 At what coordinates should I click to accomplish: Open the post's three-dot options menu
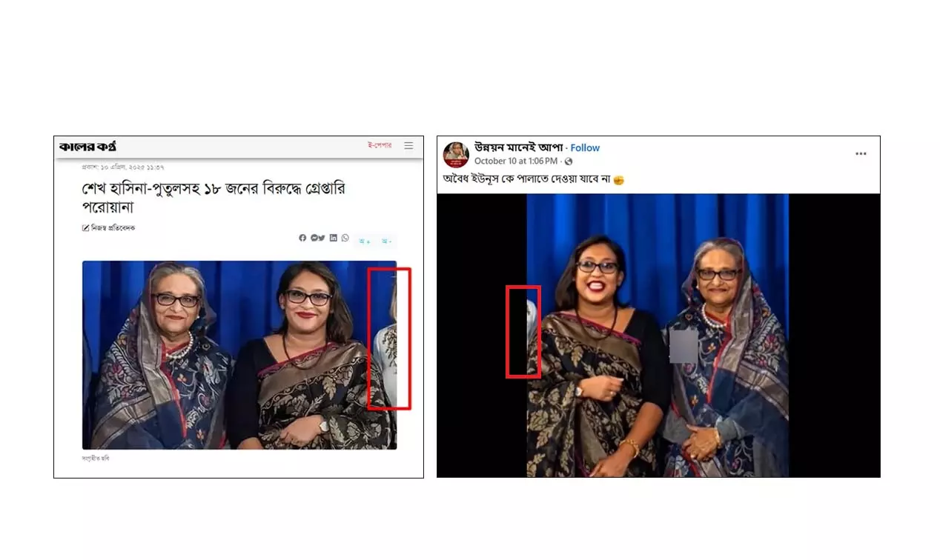coord(861,154)
